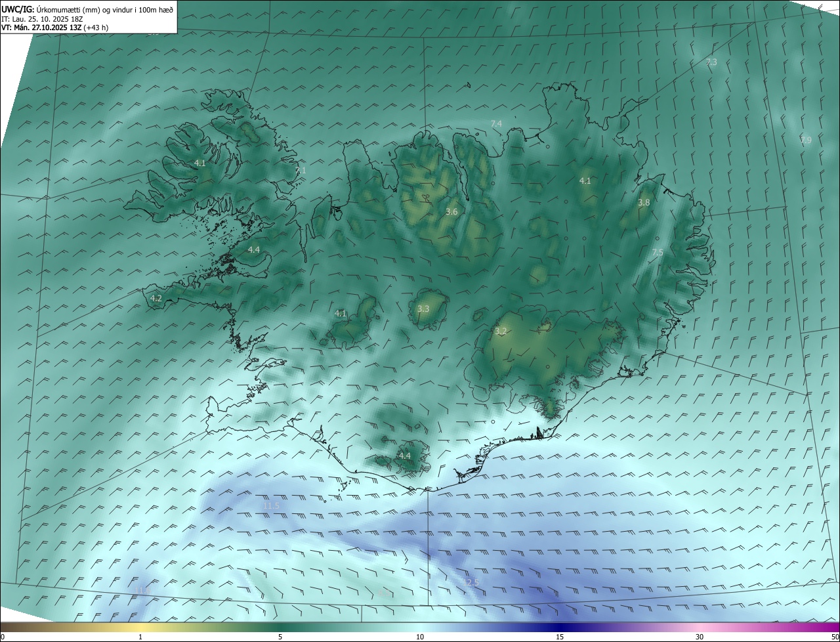The height and width of the screenshot is (642, 840).
Task: Click the 7.3 value label over the northeast sea
Action: coord(711,62)
